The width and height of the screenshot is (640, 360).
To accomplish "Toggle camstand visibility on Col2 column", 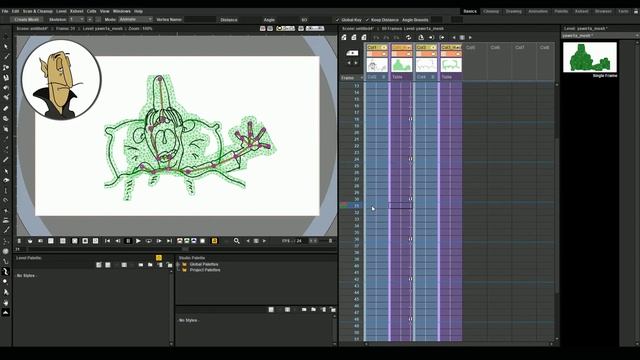I will (433, 53).
